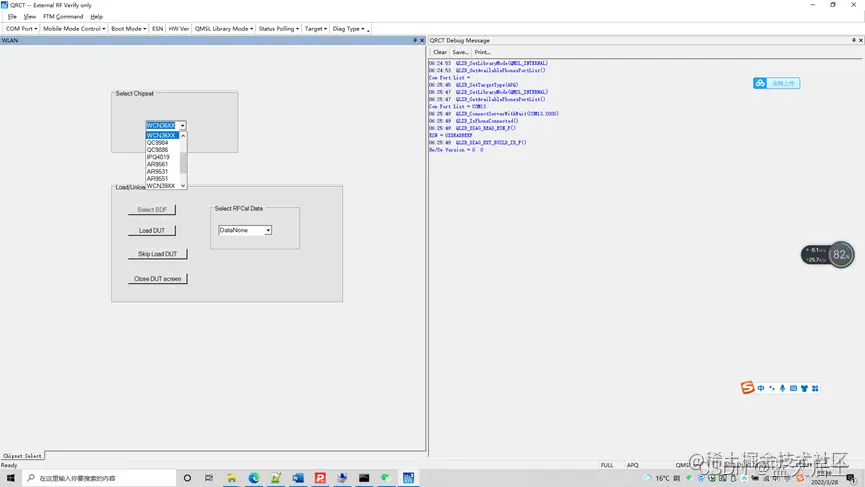Click the Sogou input method S logo
This screenshot has height=487, width=865.
(747, 388)
